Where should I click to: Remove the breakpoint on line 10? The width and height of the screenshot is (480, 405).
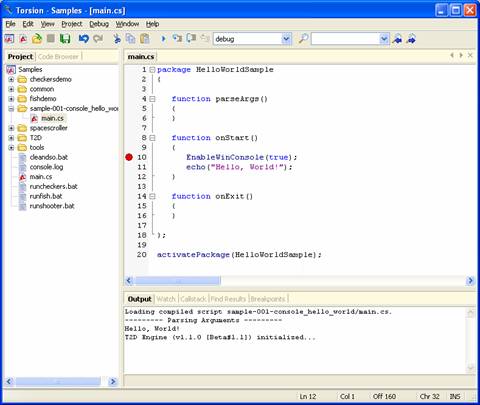click(x=129, y=157)
